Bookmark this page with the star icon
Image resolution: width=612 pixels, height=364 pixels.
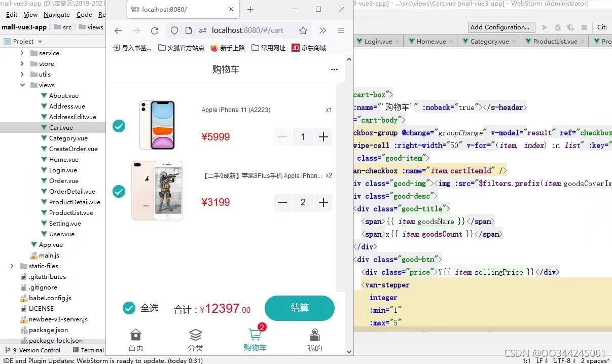pyautogui.click(x=303, y=30)
